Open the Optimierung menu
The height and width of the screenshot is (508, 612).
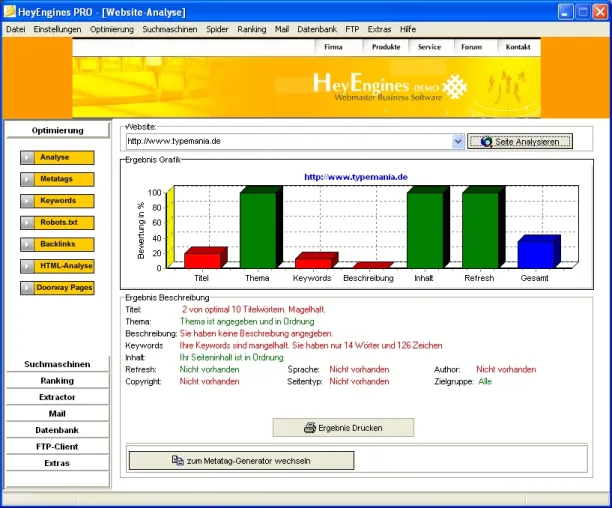112,29
